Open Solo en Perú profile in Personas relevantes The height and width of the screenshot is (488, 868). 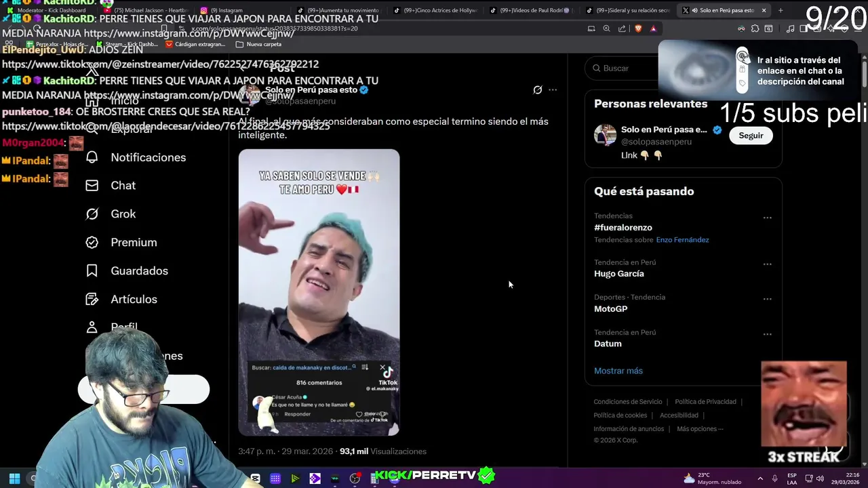tap(664, 129)
